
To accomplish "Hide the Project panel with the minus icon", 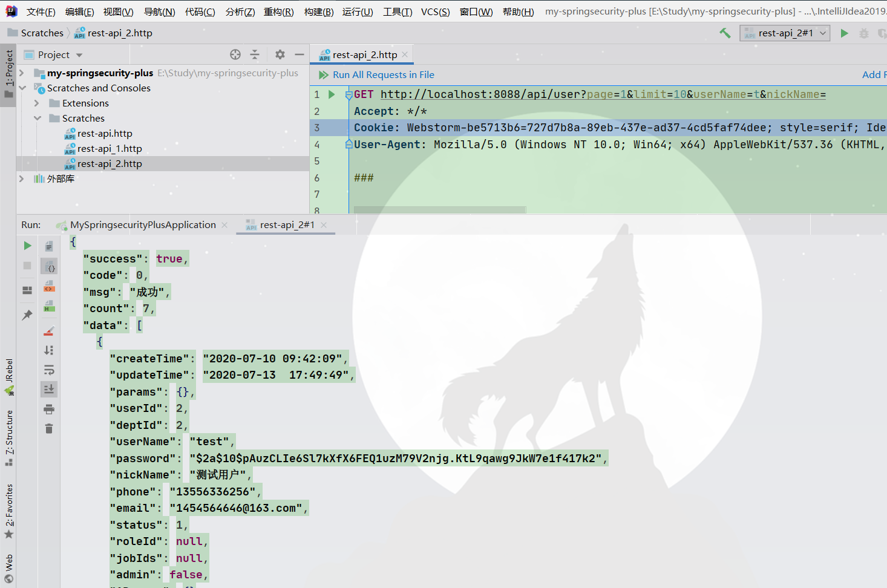I will point(299,54).
